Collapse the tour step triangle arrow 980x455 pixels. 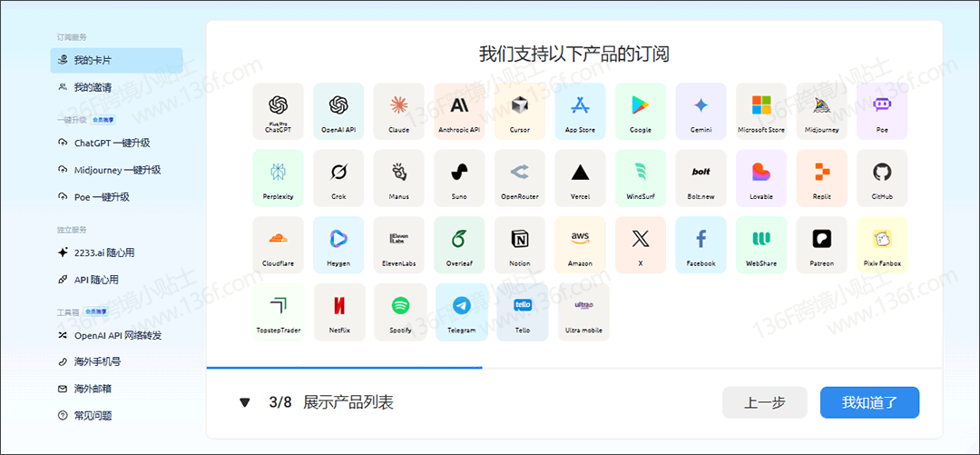(x=245, y=402)
